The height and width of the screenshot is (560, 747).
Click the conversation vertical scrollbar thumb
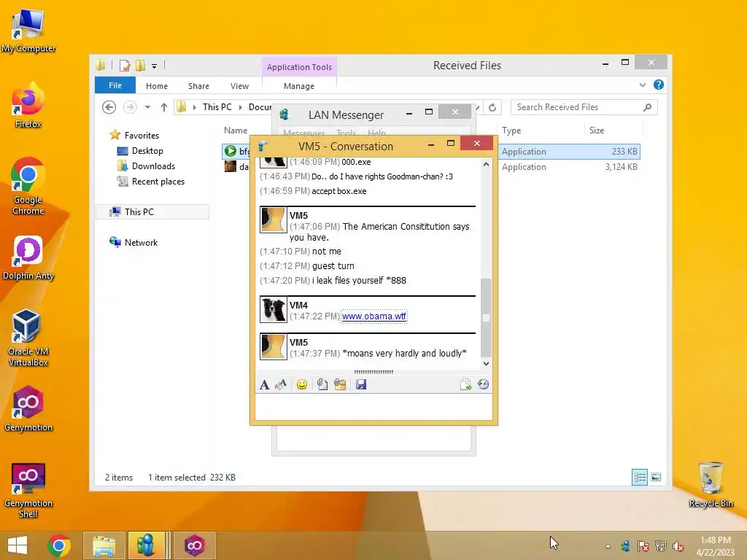(x=486, y=317)
